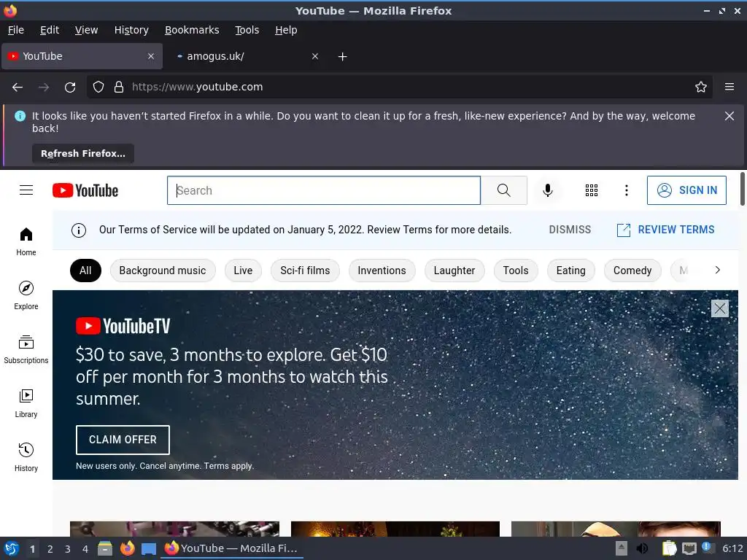
Task: Open Explore in sidebar
Action: click(26, 296)
